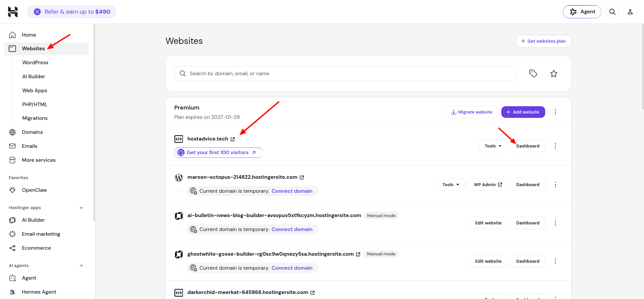The width and height of the screenshot is (644, 299).
Task: Open maroon-octopus site three-dot menu
Action: point(555,184)
